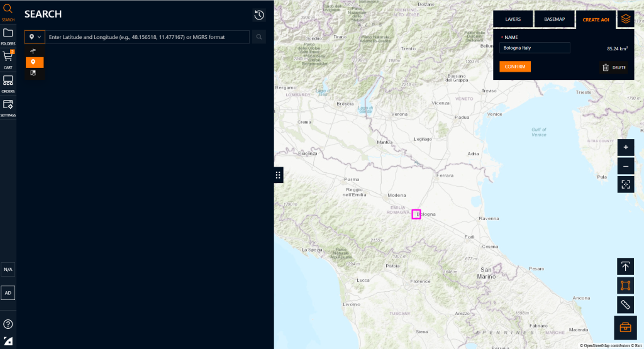Click the magnifier search submit button
This screenshot has width=644, height=349.
tap(258, 37)
